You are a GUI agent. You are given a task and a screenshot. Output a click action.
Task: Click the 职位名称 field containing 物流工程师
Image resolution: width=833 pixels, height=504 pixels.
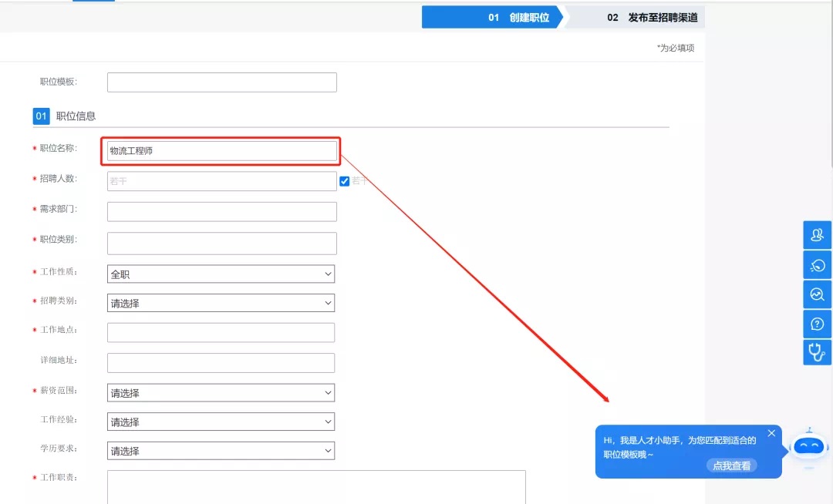coord(221,151)
